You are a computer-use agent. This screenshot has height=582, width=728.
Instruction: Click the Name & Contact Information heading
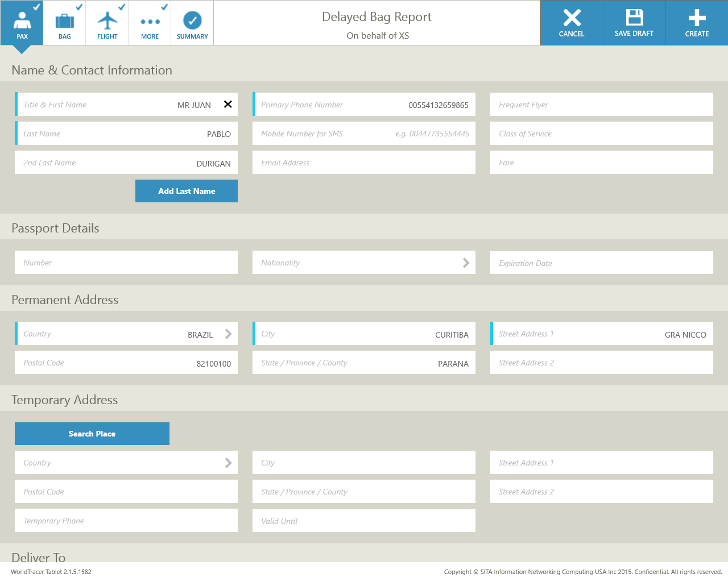click(92, 70)
